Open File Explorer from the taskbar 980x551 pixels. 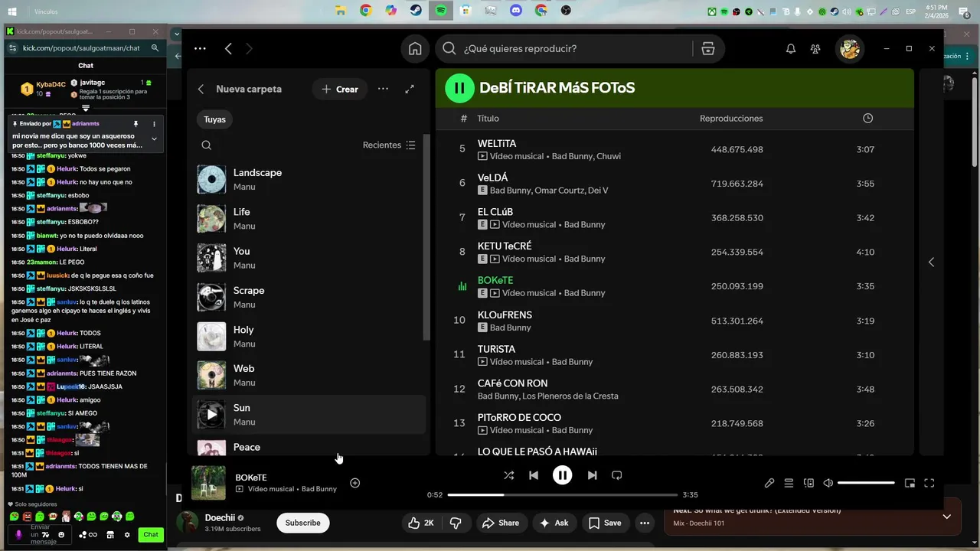tap(341, 11)
